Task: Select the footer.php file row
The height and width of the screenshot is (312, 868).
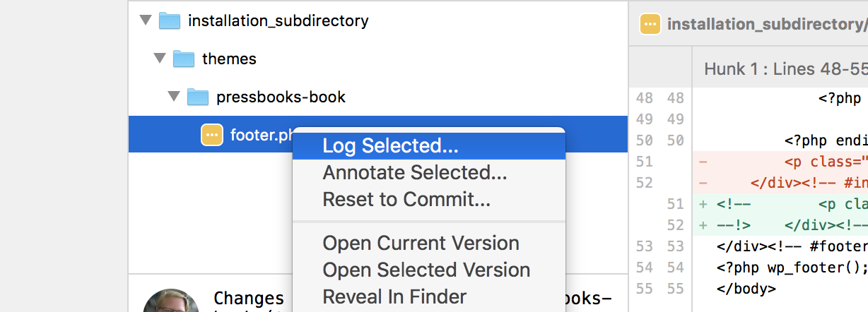Action: tap(378, 134)
